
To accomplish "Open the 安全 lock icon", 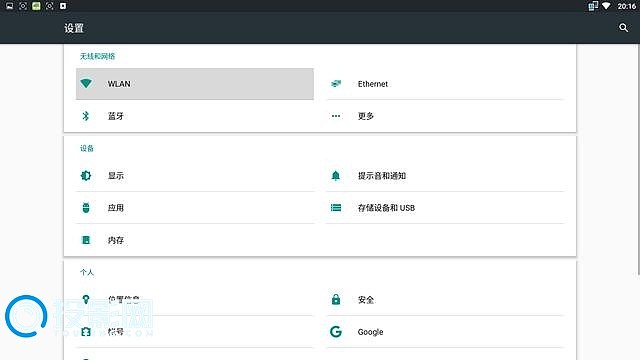I will click(x=336, y=299).
